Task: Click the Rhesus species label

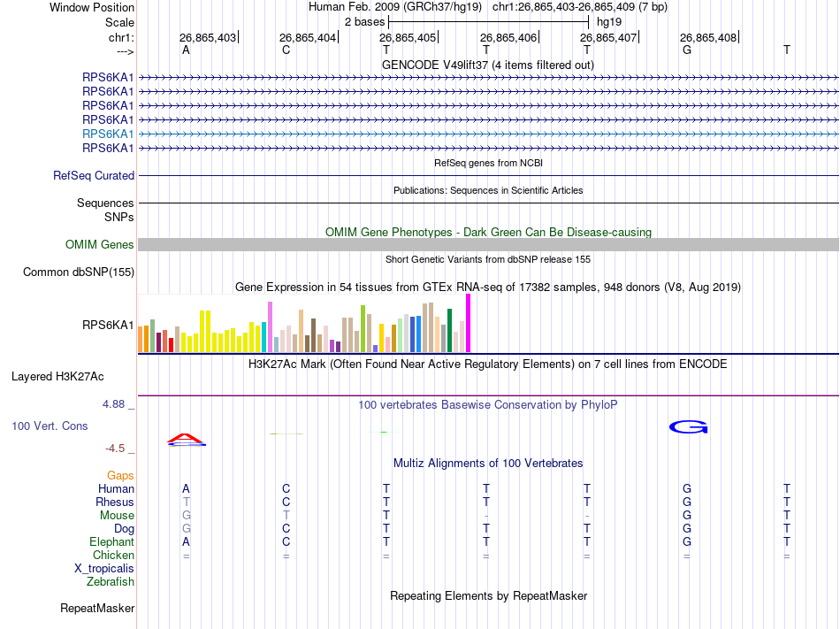Action: point(115,502)
